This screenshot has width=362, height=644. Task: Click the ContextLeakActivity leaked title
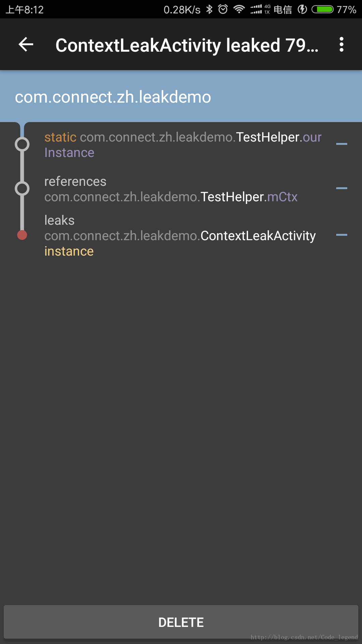coord(187,45)
